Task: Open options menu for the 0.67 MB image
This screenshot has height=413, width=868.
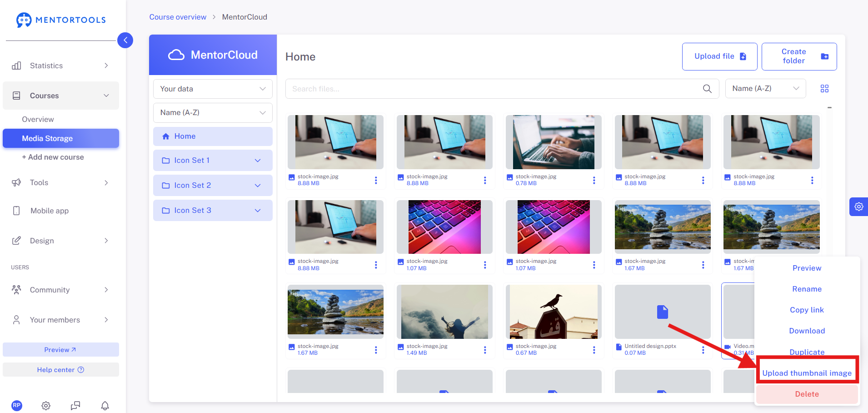Action: [x=594, y=350]
